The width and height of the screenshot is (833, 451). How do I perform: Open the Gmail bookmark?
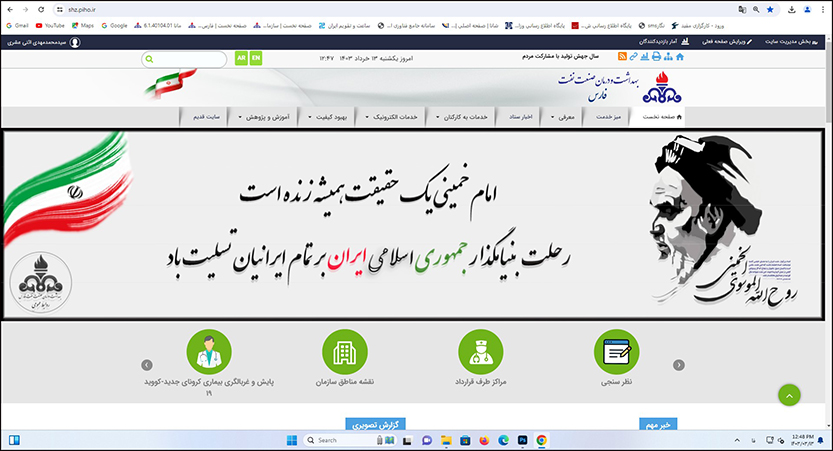click(x=17, y=25)
